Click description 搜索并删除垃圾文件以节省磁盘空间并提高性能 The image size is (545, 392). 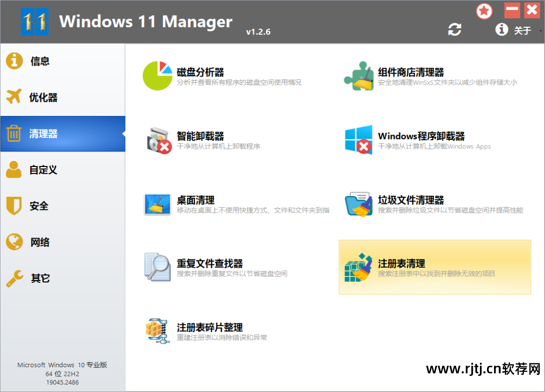tap(451, 210)
